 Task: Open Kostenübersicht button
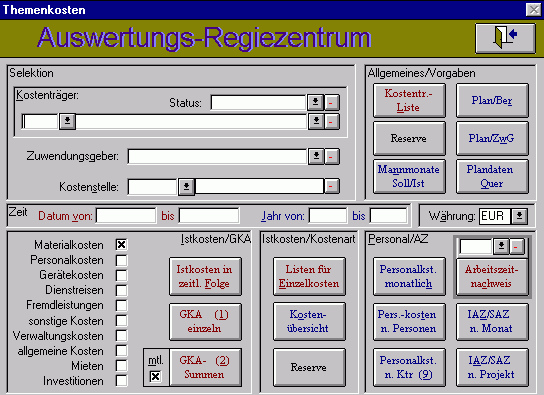(309, 322)
